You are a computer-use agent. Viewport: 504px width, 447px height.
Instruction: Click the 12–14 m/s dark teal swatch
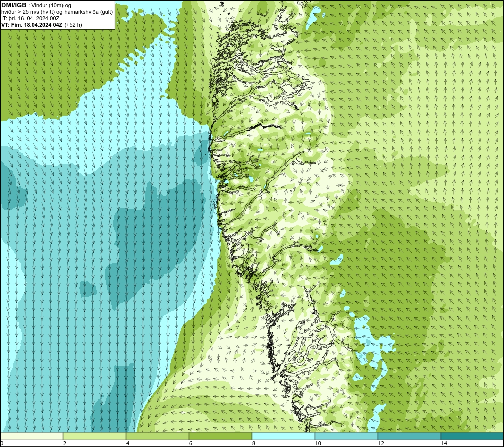409,436
